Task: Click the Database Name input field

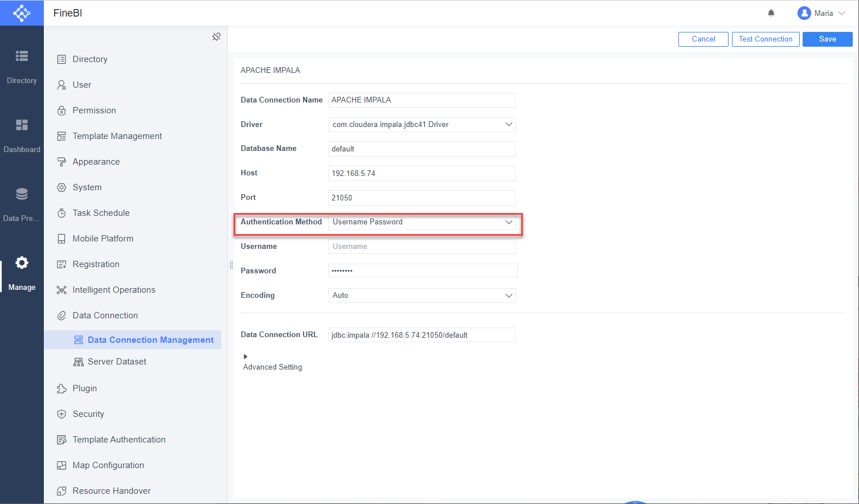Action: coord(422,149)
